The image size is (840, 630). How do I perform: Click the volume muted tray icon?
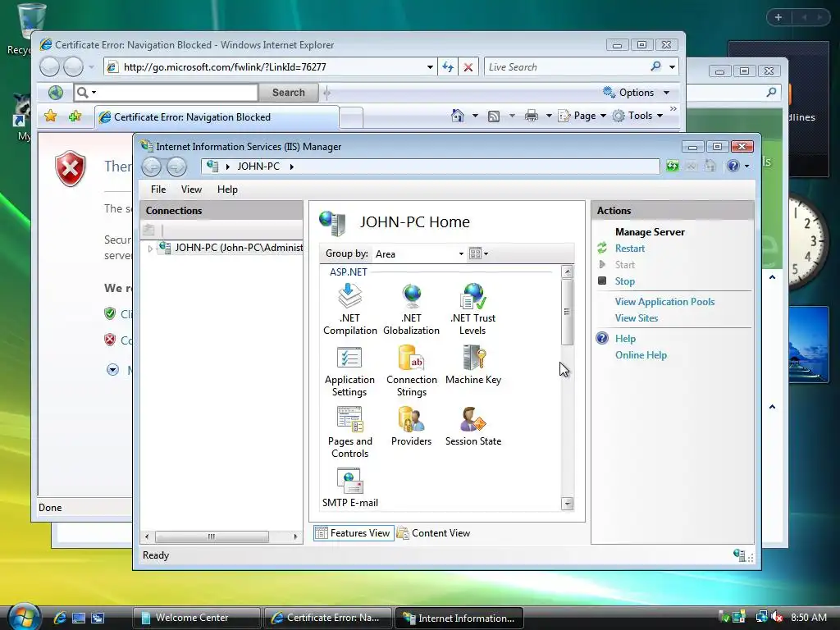(x=777, y=617)
